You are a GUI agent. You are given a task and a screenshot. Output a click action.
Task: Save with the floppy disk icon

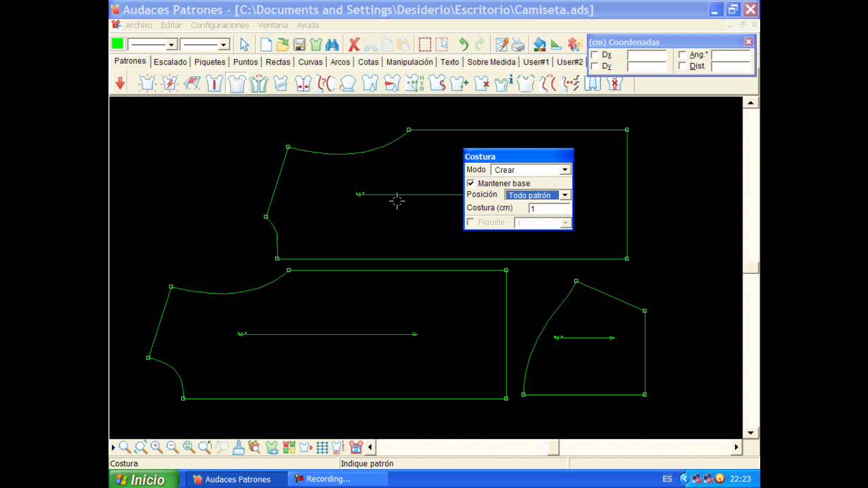tap(299, 45)
